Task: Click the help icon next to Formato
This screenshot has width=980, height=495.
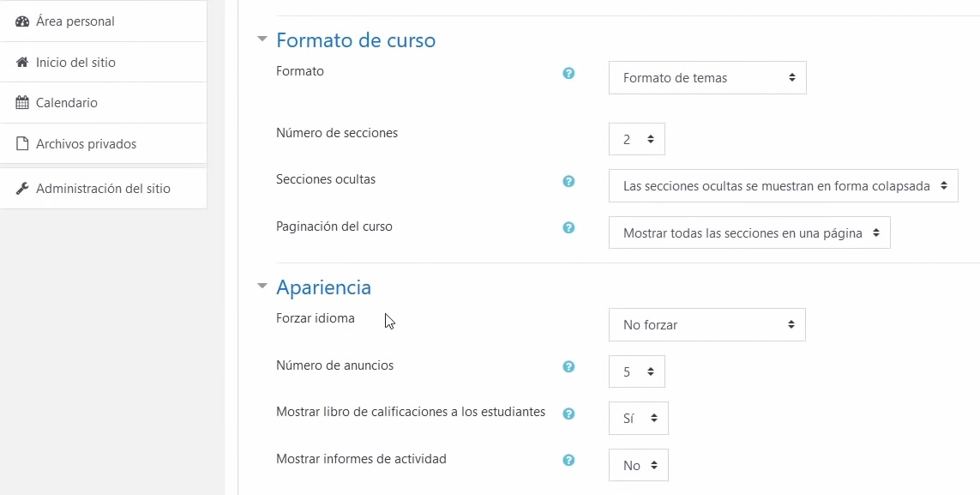Action: coord(568,73)
